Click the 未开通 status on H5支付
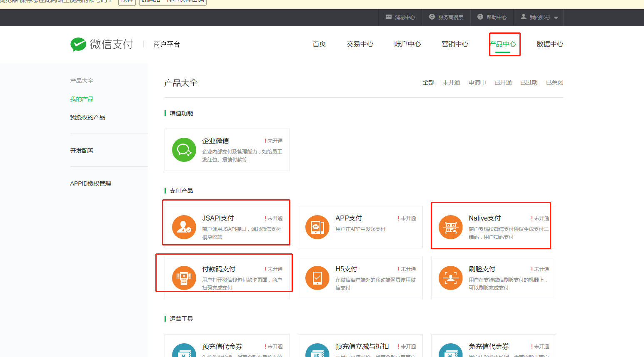This screenshot has height=357, width=644. click(407, 269)
